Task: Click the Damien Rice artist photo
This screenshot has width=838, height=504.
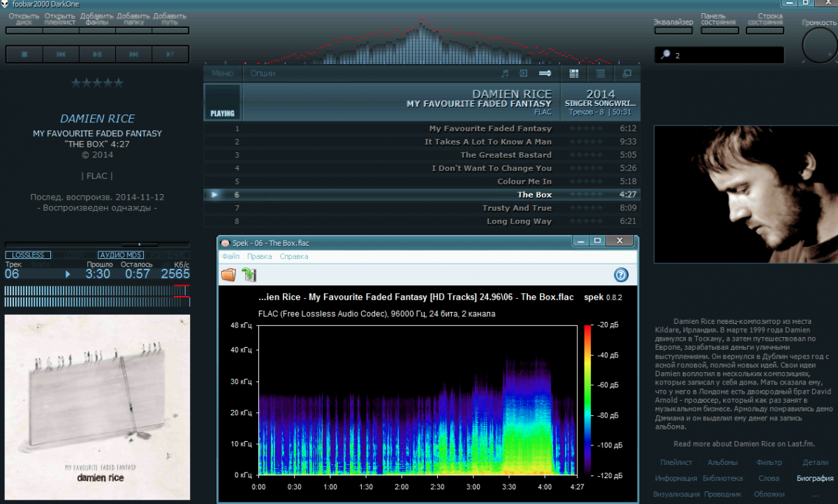Action: pyautogui.click(x=744, y=194)
